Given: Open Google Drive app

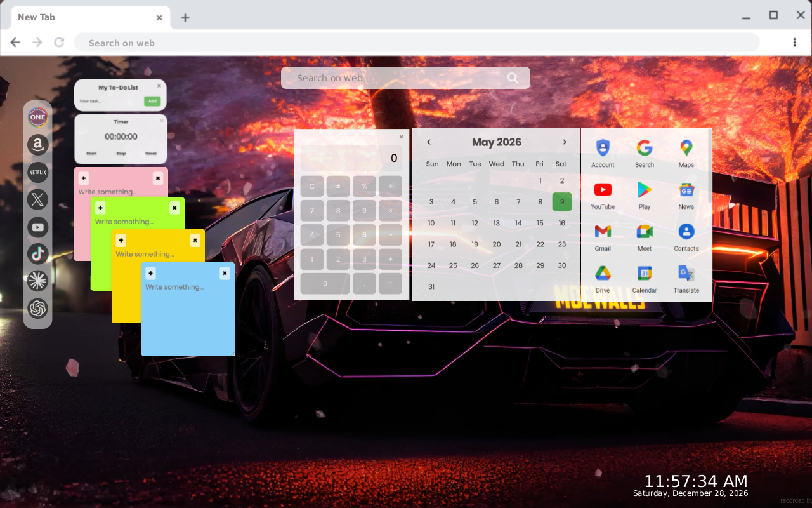Looking at the screenshot, I should 603,279.
